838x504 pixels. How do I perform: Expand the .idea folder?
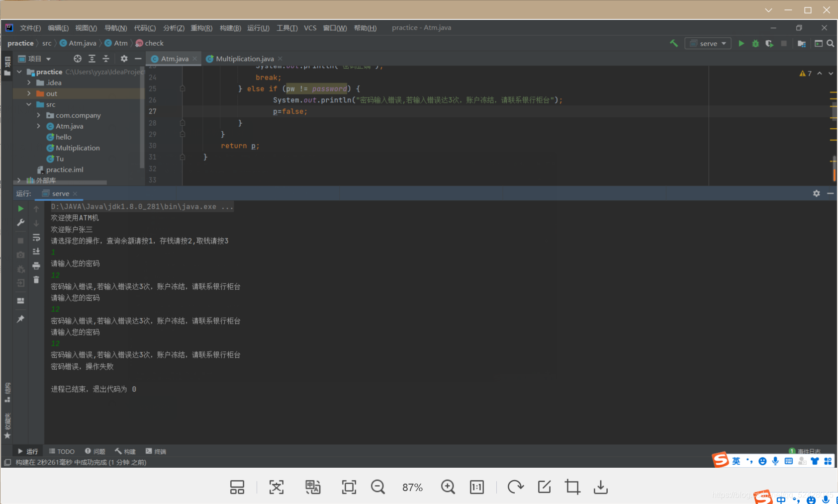click(x=29, y=83)
